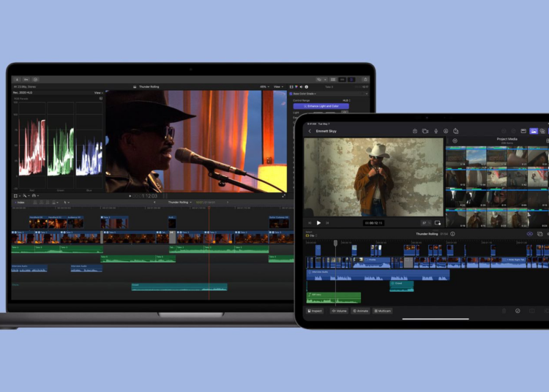This screenshot has height=392, width=549.
Task: Open the retime speed dropdown under scopes
Action: (35, 196)
